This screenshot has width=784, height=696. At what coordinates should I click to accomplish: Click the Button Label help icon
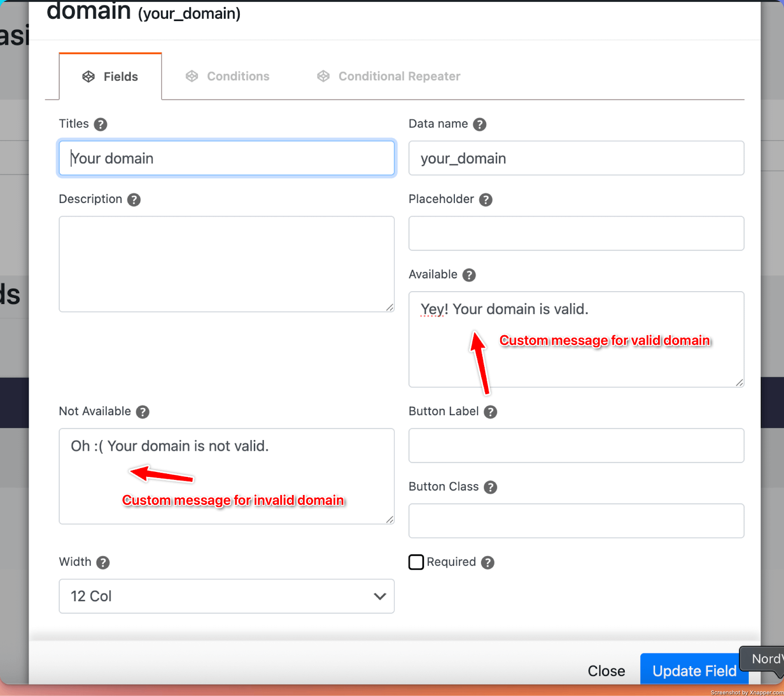point(490,412)
